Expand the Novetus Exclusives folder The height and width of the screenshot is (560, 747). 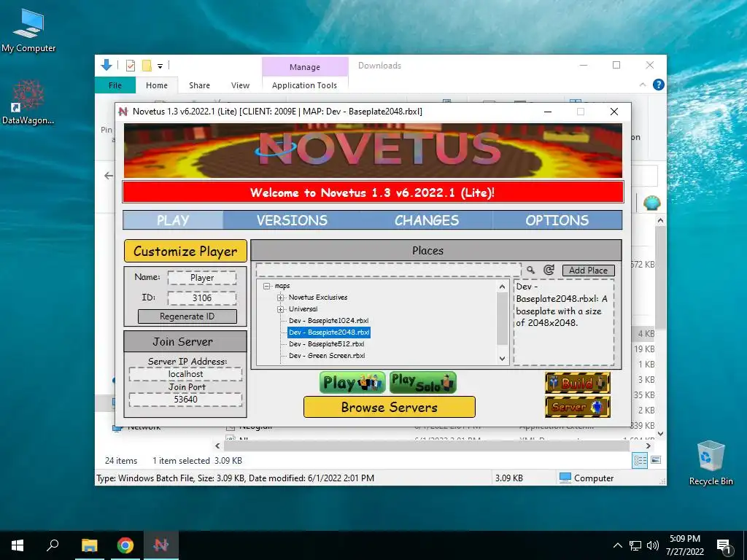pos(281,297)
